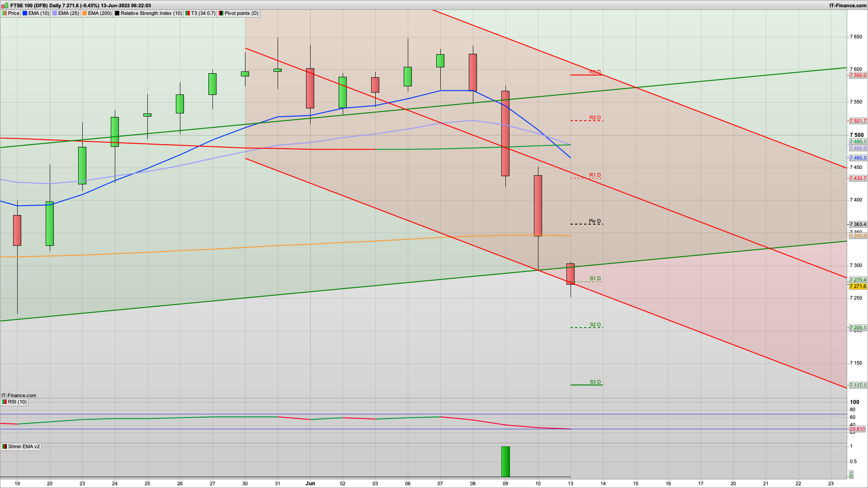Open the Price indicator settings
Viewport: 868px width, 488px height.
click(14, 13)
